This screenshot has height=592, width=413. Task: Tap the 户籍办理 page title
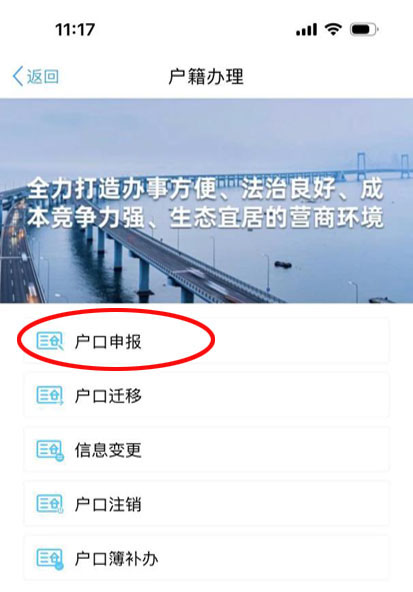206,77
